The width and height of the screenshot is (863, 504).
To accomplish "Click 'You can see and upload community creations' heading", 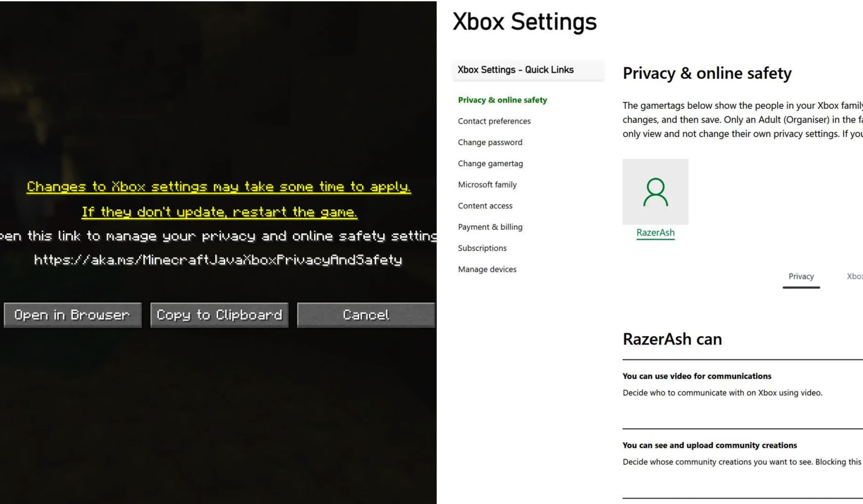I will [710, 445].
